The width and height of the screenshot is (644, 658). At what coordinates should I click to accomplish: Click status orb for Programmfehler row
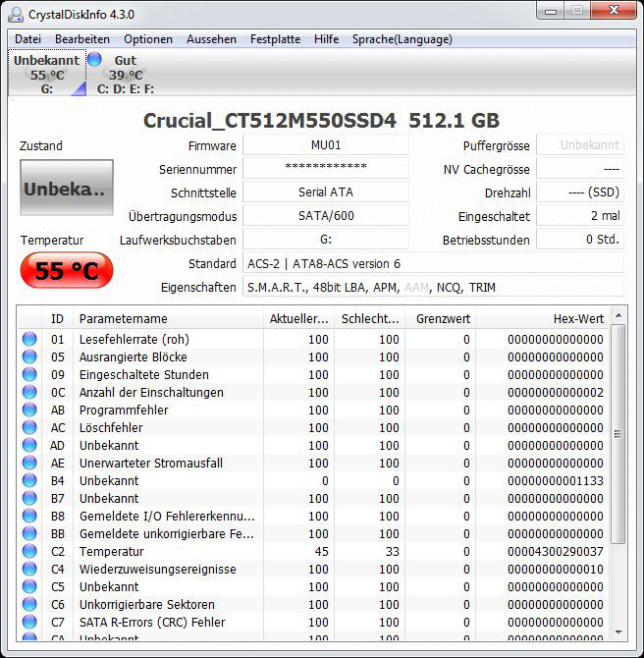click(x=29, y=410)
